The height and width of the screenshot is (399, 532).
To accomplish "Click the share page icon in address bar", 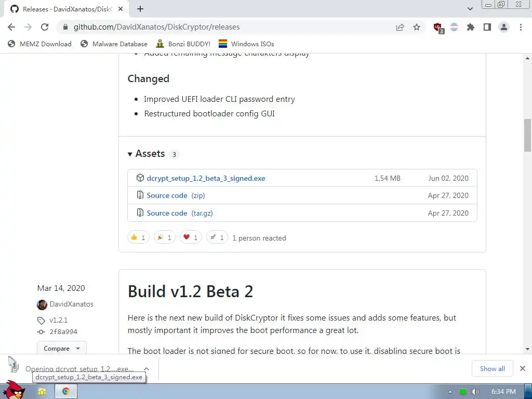I will (x=400, y=28).
